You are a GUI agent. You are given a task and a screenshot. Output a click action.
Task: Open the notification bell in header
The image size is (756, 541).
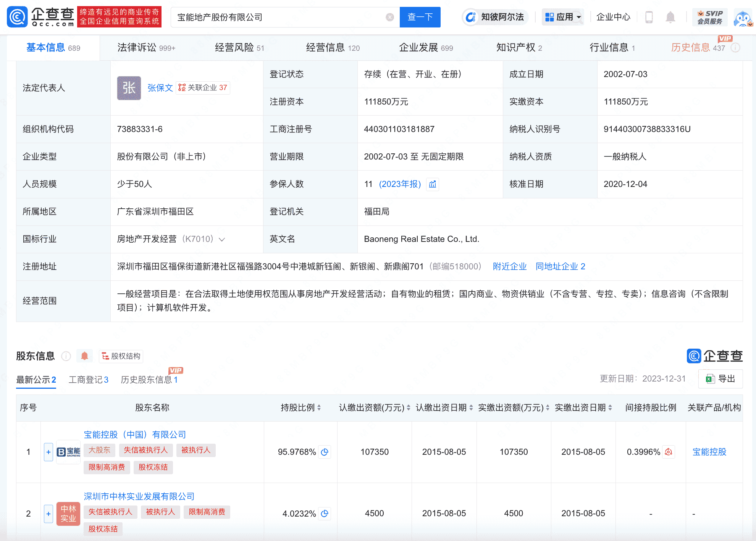pos(670,17)
